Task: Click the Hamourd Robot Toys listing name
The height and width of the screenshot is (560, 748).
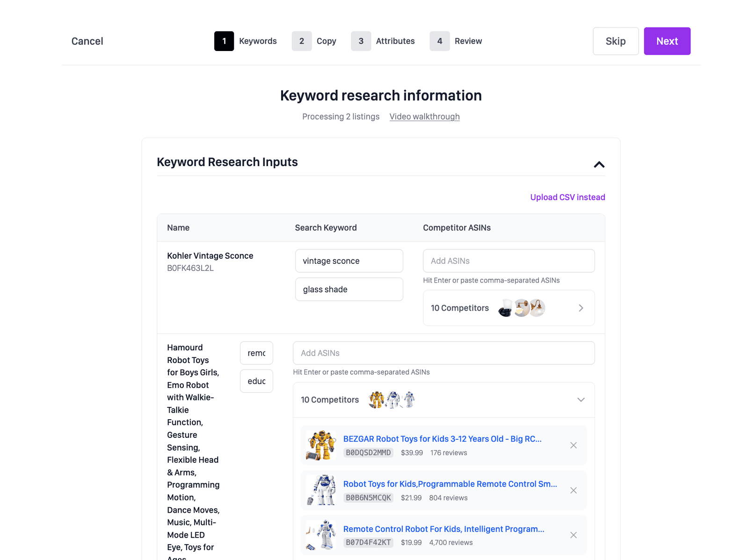Action: (x=193, y=451)
